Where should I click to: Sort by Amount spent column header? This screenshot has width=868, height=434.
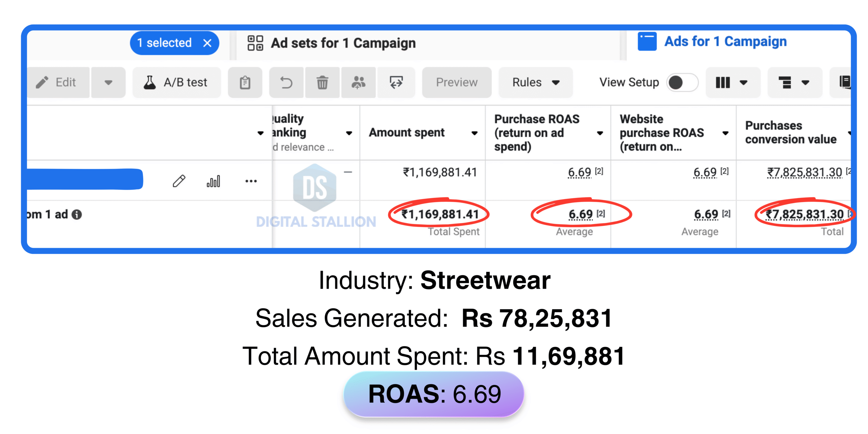coord(407,133)
